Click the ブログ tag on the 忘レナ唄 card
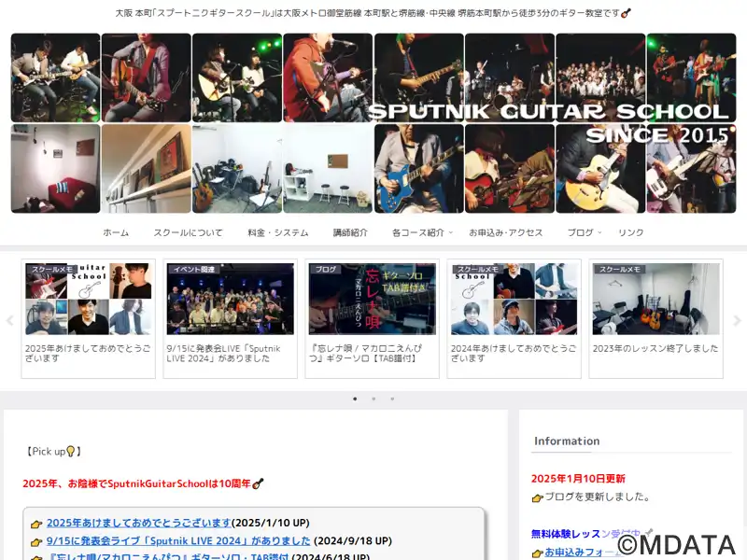 pyautogui.click(x=325, y=269)
